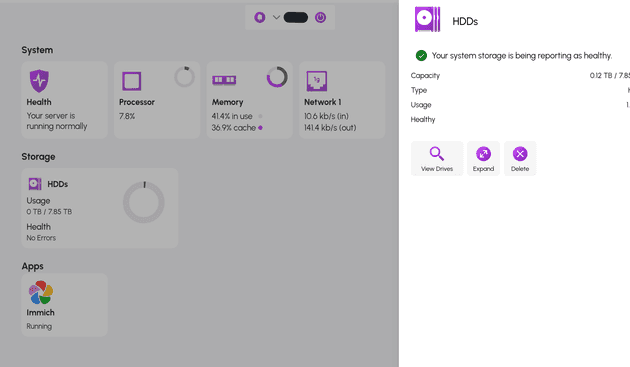Open the Processor chip icon tile
630x367 pixels.
pos(131,81)
